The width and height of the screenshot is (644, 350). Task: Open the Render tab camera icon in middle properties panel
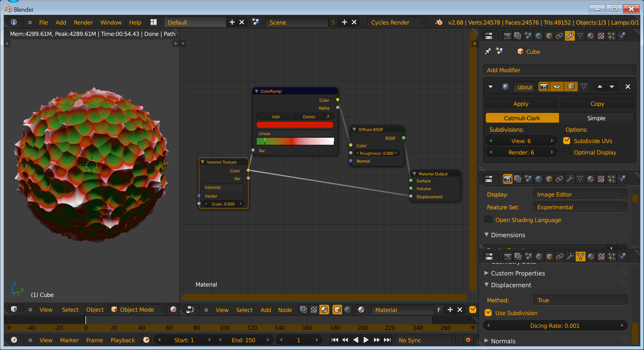coord(507,179)
